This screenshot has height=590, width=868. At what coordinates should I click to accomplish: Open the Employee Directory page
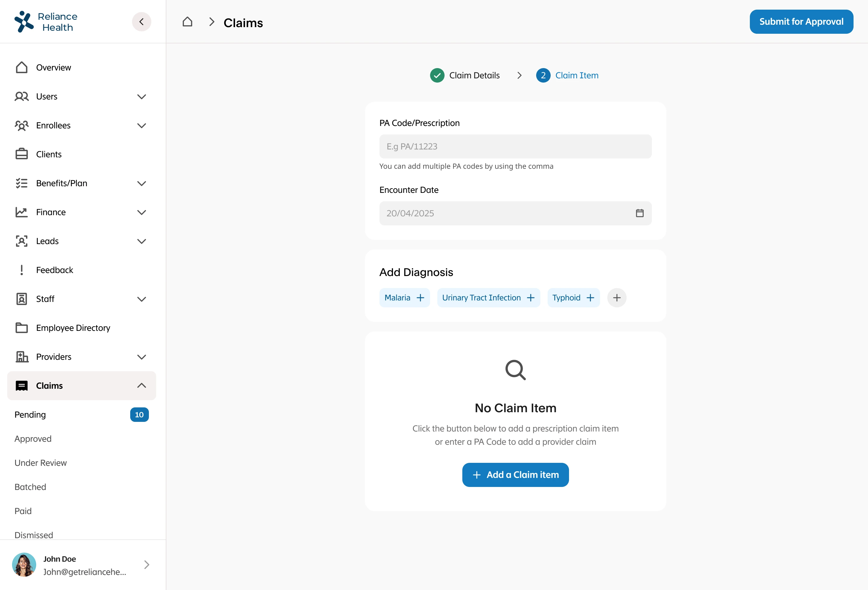pos(73,328)
